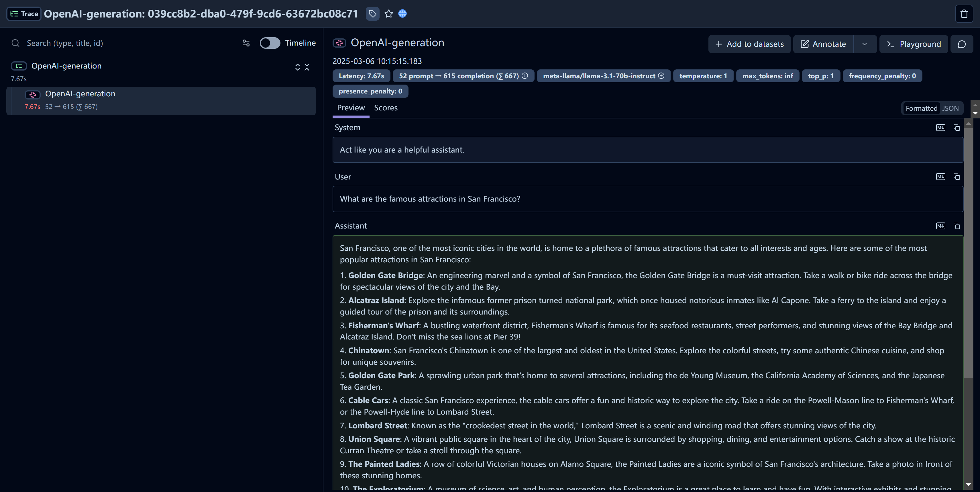
Task: Delete the trace with the trash icon
Action: [964, 14]
